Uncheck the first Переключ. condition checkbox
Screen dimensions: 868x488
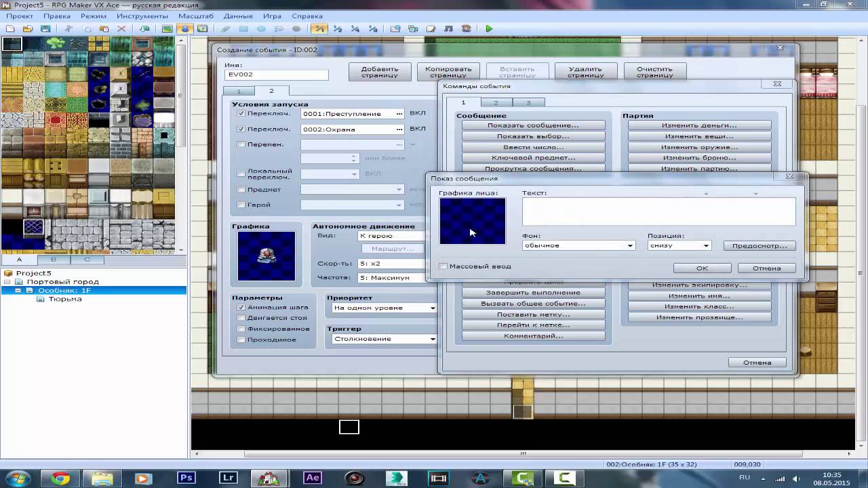click(241, 114)
